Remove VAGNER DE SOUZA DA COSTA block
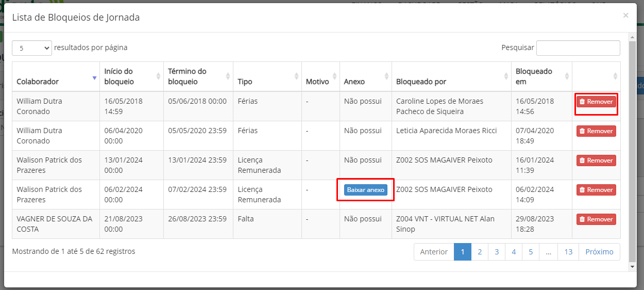The image size is (644, 290). click(596, 219)
